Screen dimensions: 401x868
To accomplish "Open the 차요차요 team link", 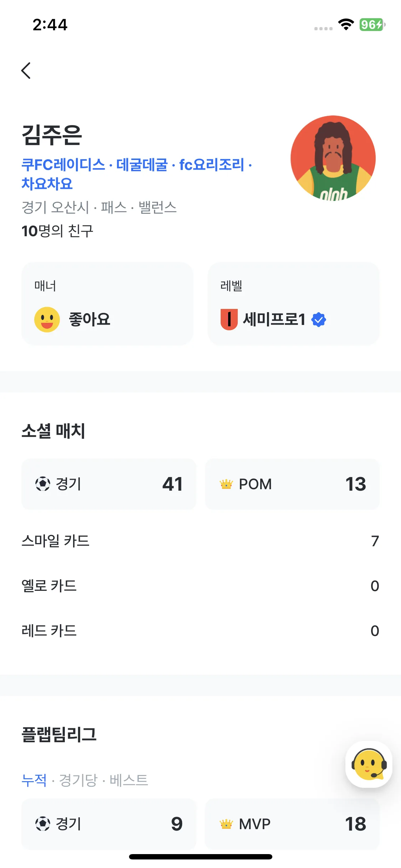I will point(47,184).
